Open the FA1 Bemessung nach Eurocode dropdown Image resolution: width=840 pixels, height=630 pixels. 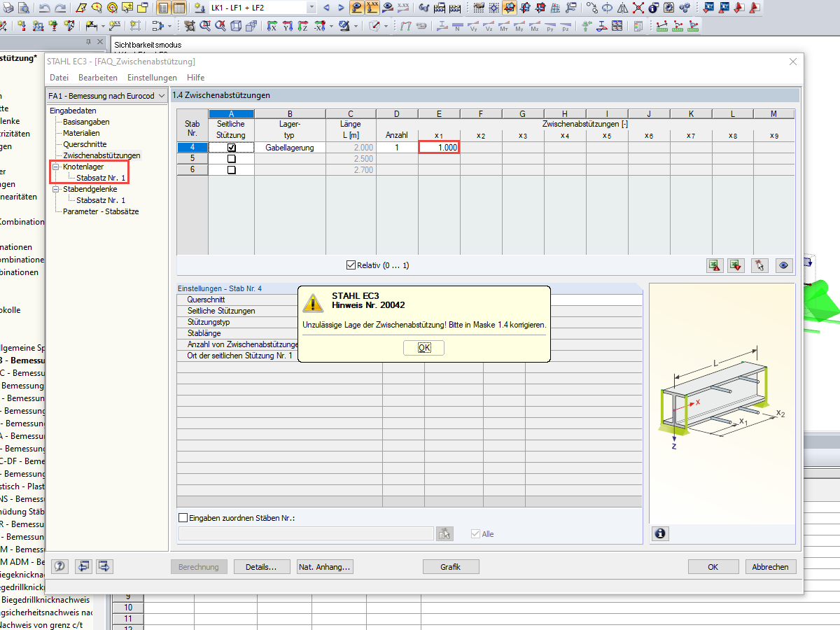coord(162,96)
